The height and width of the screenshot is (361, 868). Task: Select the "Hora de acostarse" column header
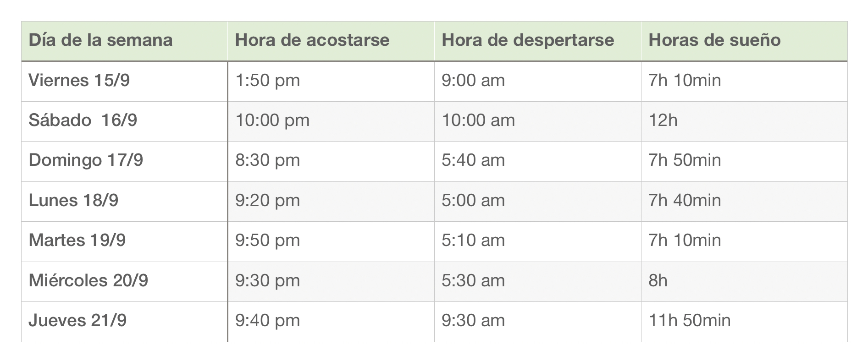click(312, 40)
